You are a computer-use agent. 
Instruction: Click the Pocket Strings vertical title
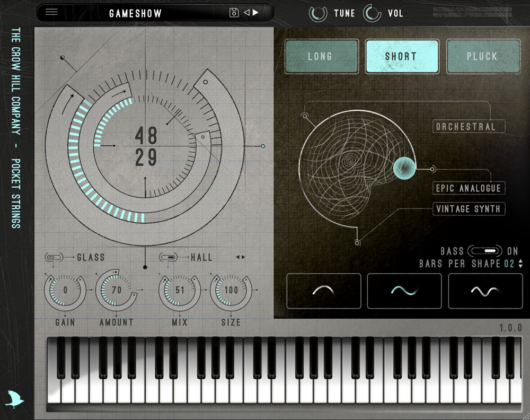15,194
